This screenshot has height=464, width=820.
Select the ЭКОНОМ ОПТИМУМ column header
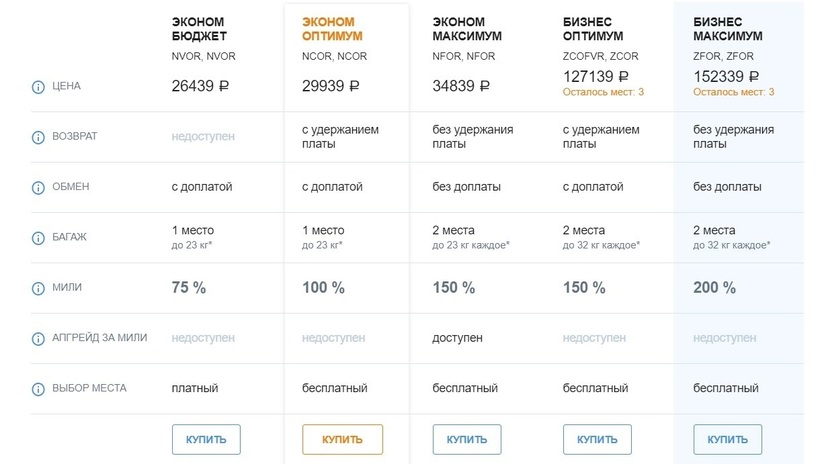[x=328, y=29]
